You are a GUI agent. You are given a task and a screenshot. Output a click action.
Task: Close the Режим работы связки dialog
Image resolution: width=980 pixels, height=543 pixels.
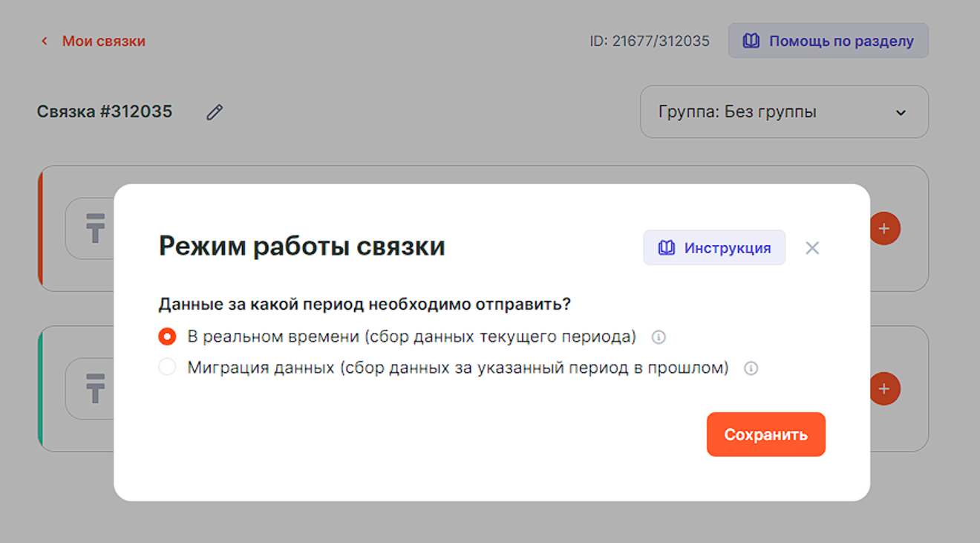click(812, 248)
